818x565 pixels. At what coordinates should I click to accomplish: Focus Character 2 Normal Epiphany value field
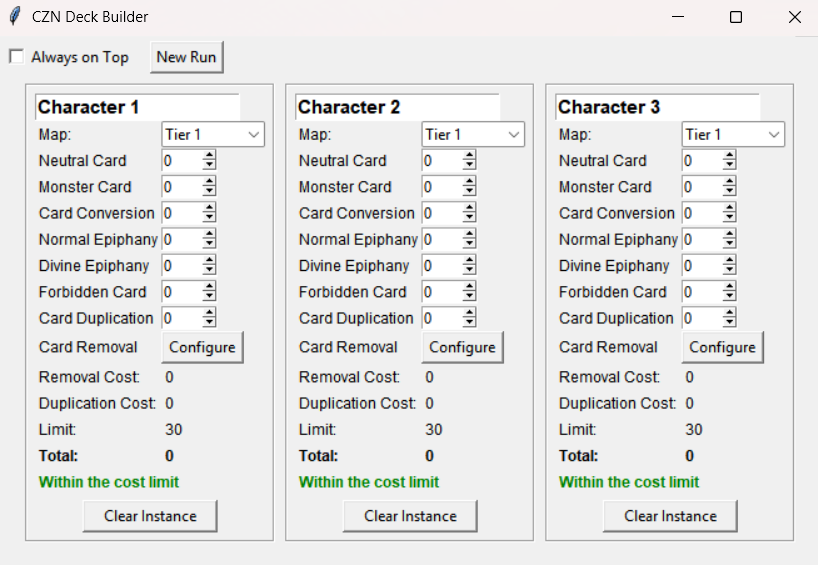coord(442,239)
